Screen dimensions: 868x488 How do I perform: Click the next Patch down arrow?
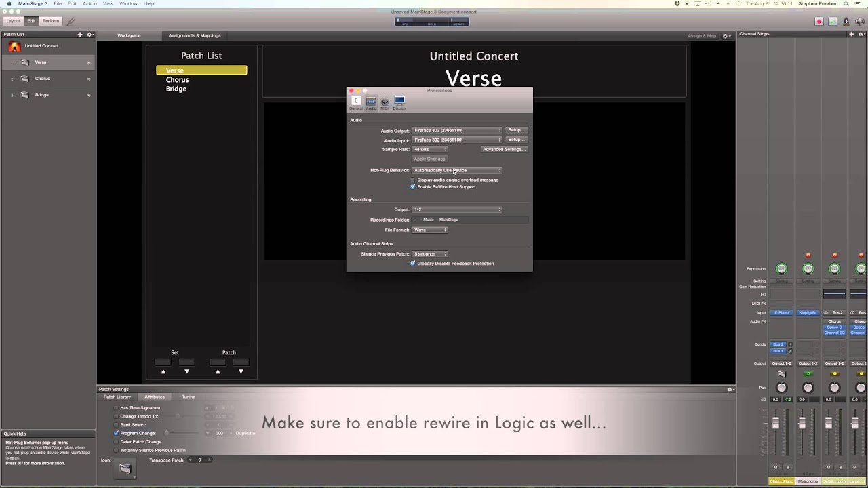coord(241,371)
